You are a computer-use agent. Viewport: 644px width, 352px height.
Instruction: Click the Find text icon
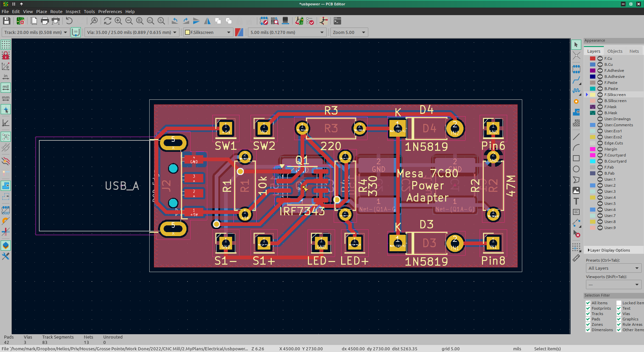click(94, 21)
